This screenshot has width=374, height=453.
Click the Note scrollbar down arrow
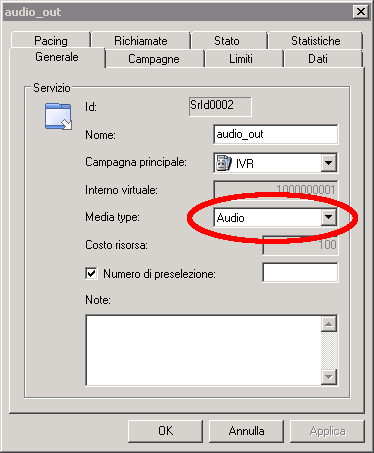[329, 377]
